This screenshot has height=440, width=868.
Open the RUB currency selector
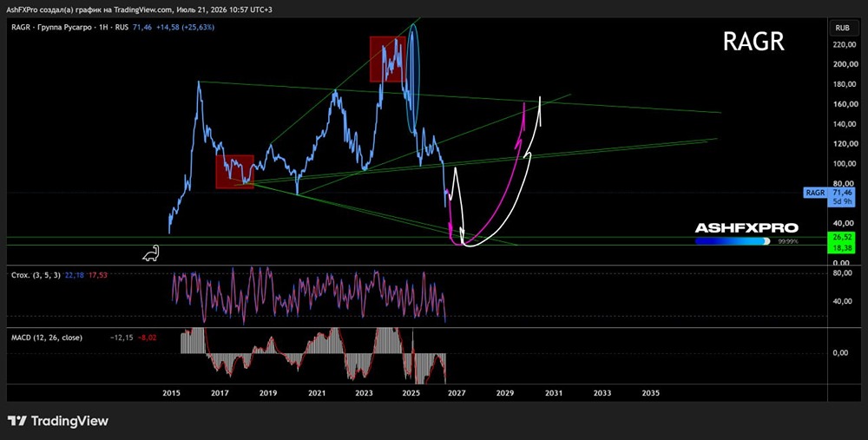click(842, 27)
